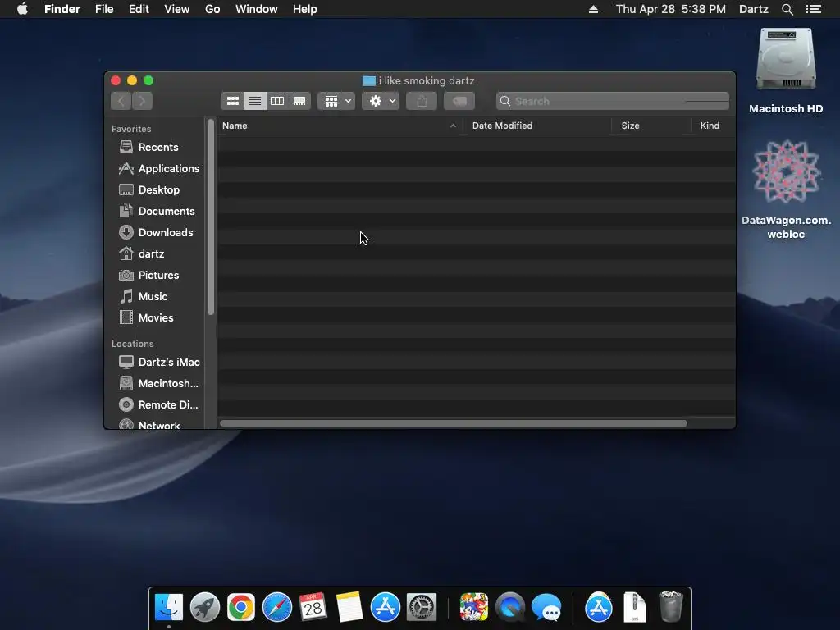The height and width of the screenshot is (630, 840).
Task: Open the Sonic game icon in Dock
Action: 473,607
